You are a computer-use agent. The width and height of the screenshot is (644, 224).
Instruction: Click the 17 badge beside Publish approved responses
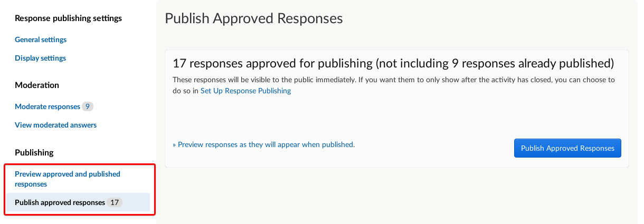(115, 202)
